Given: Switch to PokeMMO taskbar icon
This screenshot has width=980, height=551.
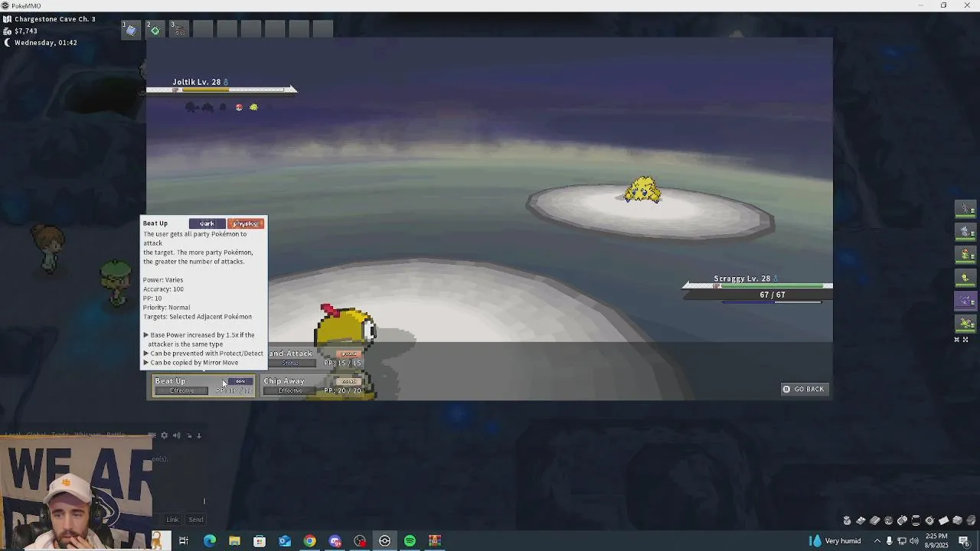Looking at the screenshot, I should tap(384, 541).
